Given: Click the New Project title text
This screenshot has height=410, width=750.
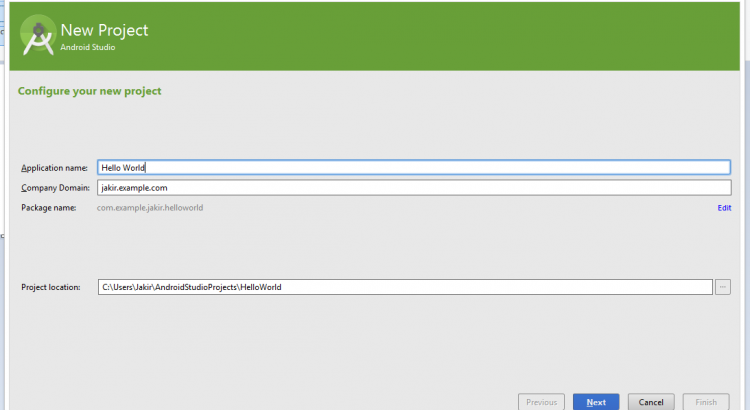Looking at the screenshot, I should pyautogui.click(x=104, y=30).
